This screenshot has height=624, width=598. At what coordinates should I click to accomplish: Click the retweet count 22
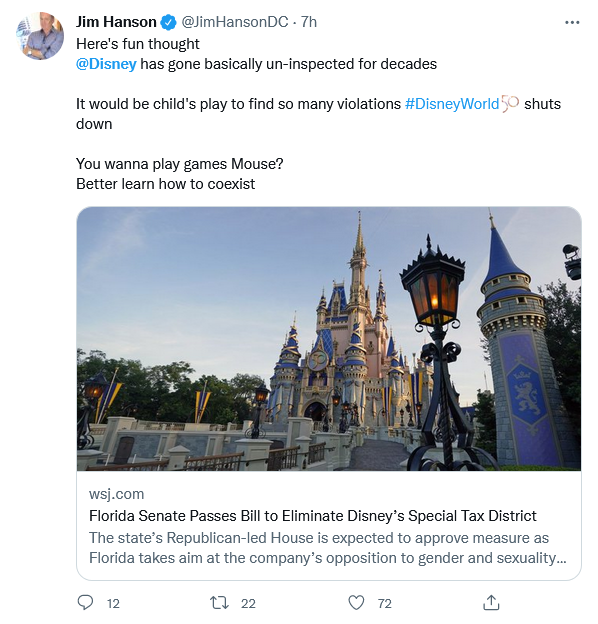tap(248, 603)
